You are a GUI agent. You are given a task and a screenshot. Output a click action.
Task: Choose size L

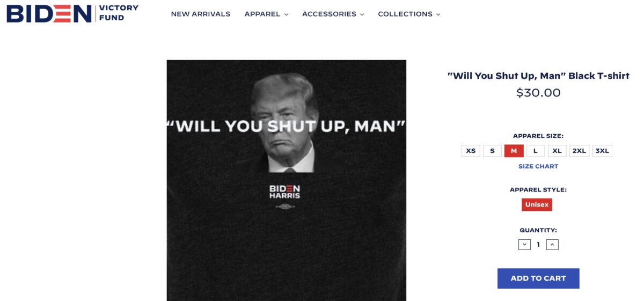pyautogui.click(x=536, y=151)
